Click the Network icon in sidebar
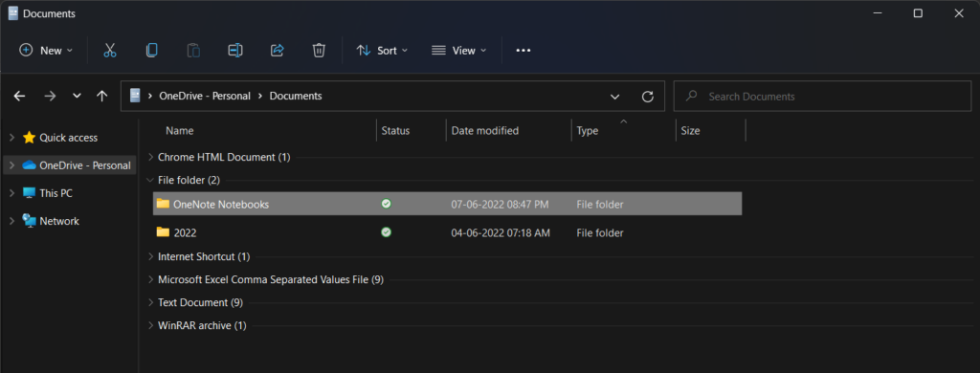The image size is (980, 373). [x=29, y=221]
